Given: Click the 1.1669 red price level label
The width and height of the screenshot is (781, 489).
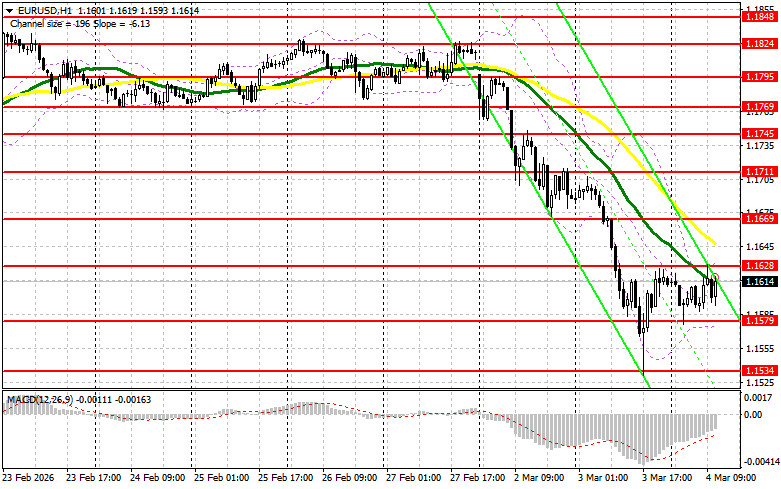Looking at the screenshot, I should pyautogui.click(x=760, y=219).
